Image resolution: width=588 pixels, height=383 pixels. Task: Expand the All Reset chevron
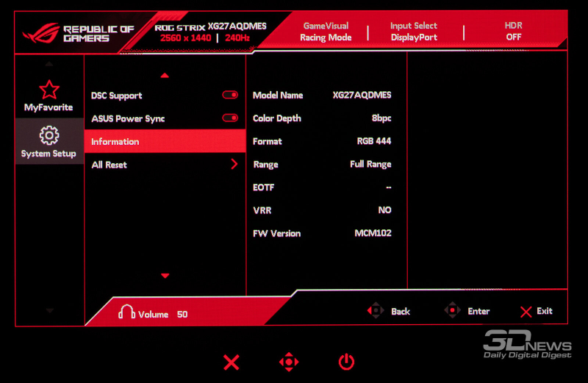coord(234,164)
